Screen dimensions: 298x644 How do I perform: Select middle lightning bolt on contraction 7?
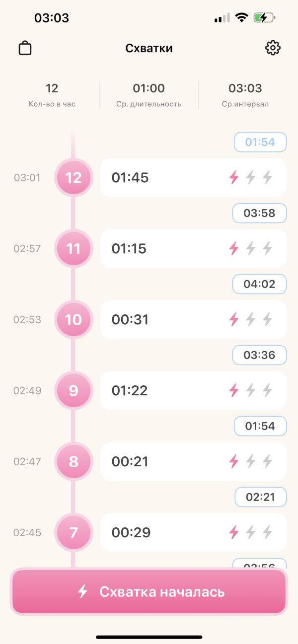pyautogui.click(x=251, y=532)
